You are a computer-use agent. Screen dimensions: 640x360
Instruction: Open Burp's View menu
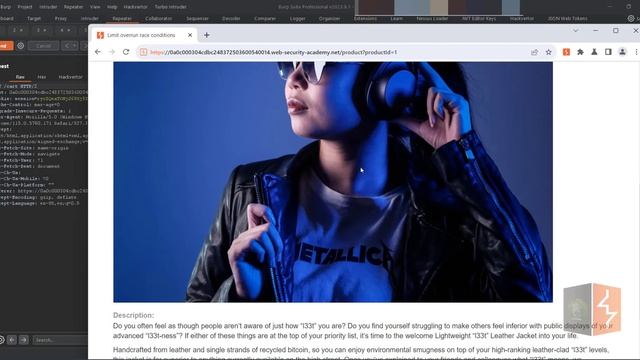95,7
